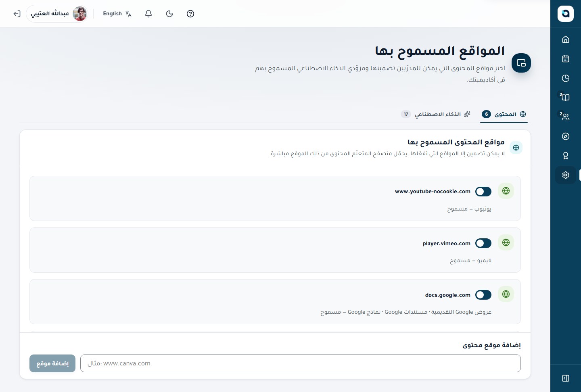This screenshot has width=581, height=392.
Task: Open the users group icon
Action: [566, 117]
